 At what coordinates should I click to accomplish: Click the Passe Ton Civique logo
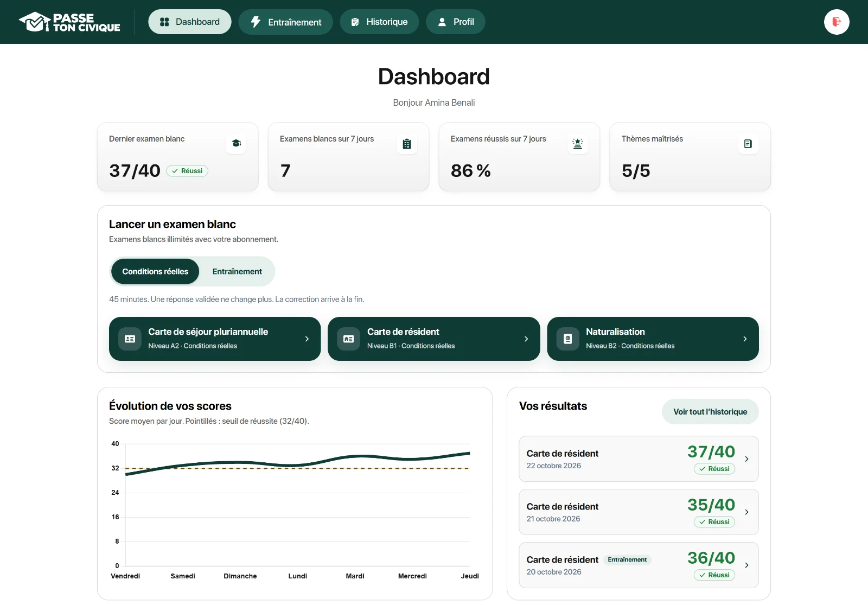tap(69, 22)
